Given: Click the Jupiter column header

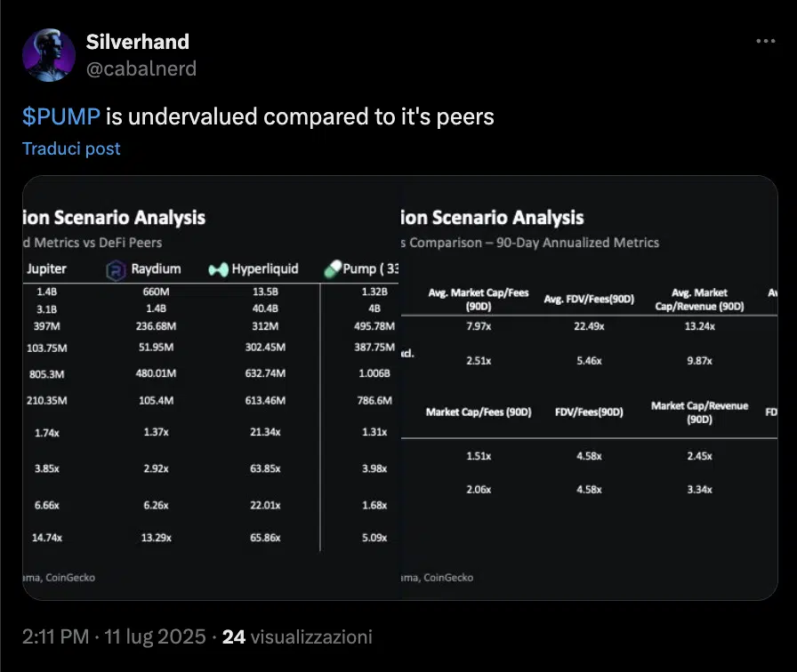Looking at the screenshot, I should pos(47,268).
